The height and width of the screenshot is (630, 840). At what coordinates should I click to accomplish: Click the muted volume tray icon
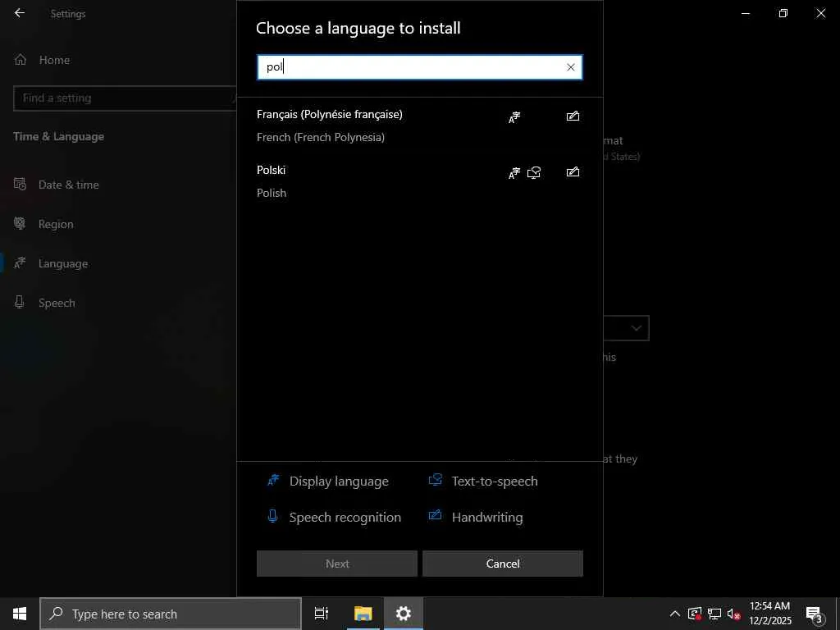pyautogui.click(x=734, y=614)
